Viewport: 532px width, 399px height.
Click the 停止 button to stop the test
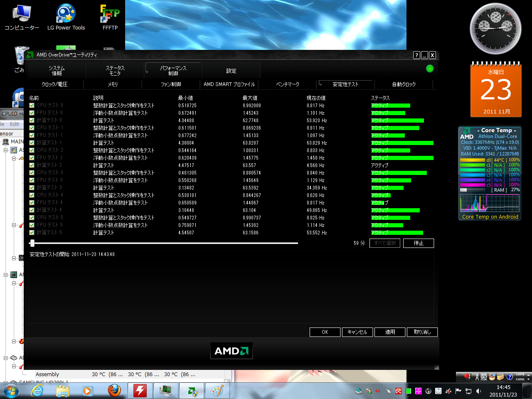pyautogui.click(x=419, y=243)
